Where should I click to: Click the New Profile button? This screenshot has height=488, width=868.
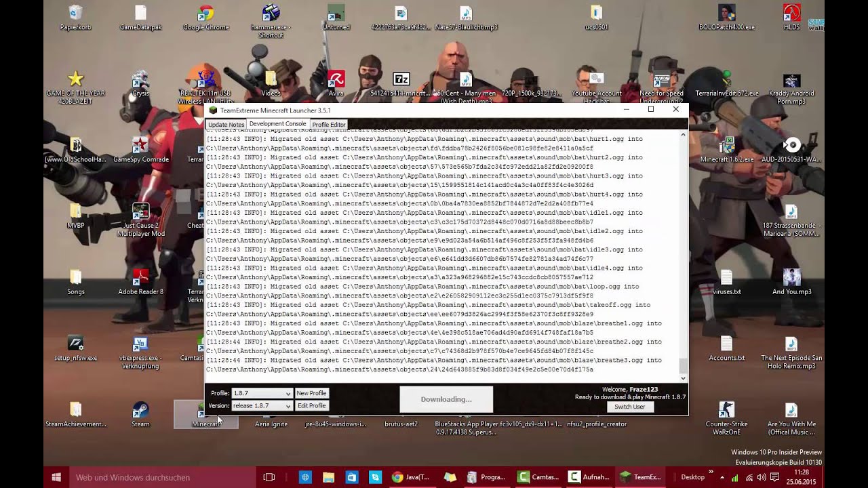[x=311, y=393]
